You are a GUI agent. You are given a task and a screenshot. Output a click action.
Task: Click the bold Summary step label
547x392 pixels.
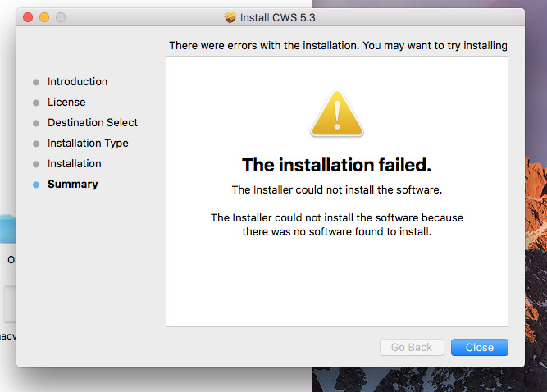coord(73,185)
